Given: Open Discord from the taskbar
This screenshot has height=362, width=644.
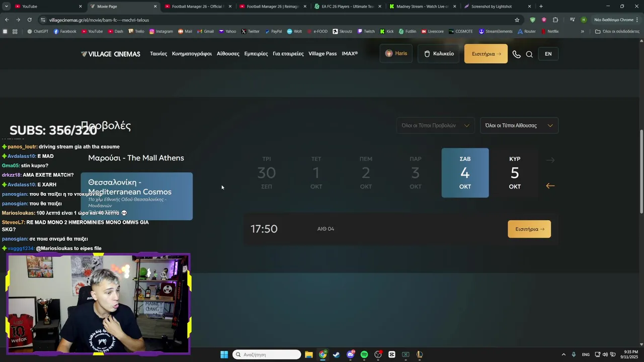Looking at the screenshot, I should 350,354.
